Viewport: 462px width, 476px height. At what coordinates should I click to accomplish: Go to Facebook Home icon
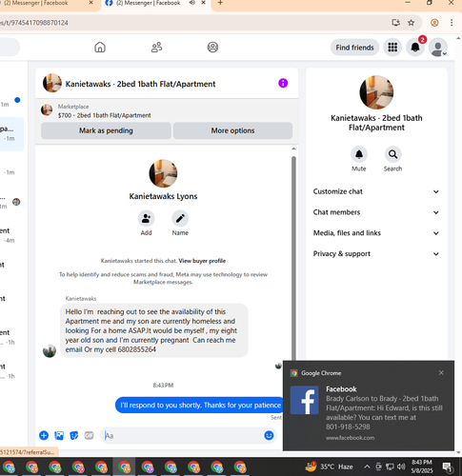coord(100,48)
